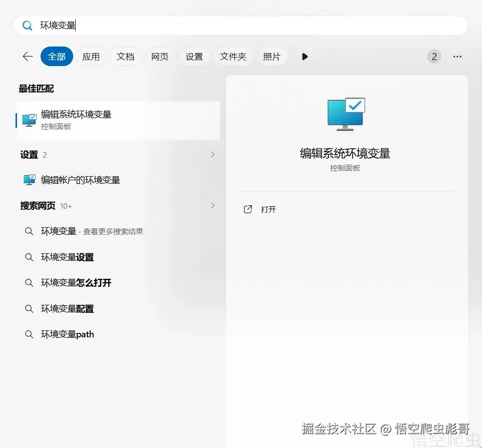The width and height of the screenshot is (482, 448).
Task: Open the 搜索网页 section header
Action: pyautogui.click(x=38, y=206)
